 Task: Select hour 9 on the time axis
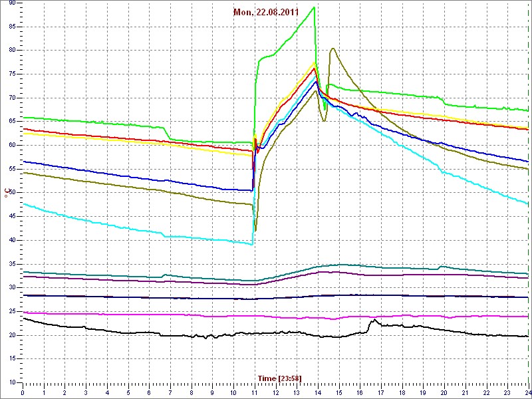point(212,392)
